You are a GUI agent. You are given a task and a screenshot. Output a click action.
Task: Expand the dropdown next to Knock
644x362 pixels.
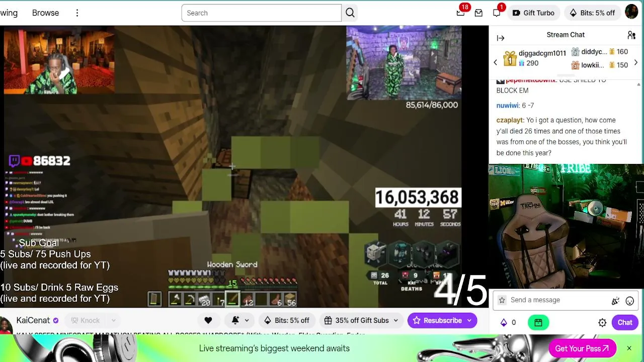coord(114,320)
